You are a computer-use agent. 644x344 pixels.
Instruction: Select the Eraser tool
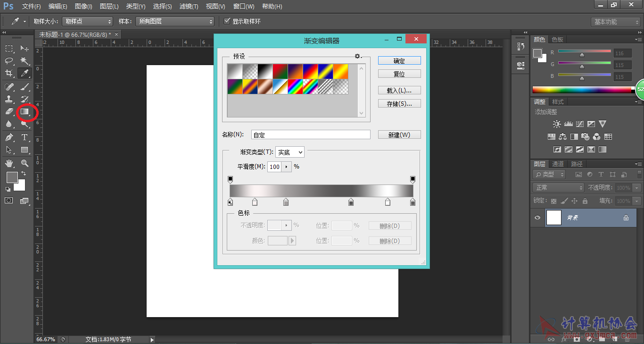tap(9, 112)
